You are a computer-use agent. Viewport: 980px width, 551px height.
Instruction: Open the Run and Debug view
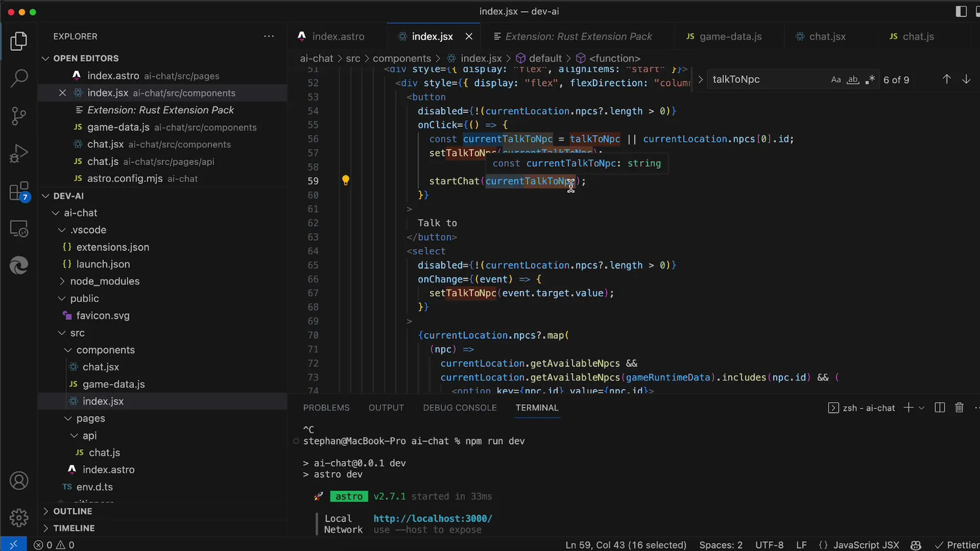pos(19,153)
